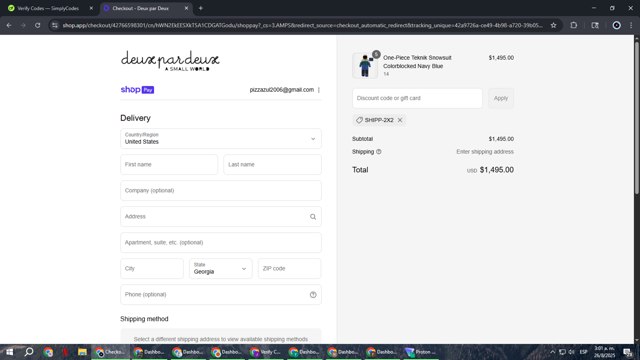
Task: Open account options next to pizzazul2006@gmail.com
Action: tap(319, 90)
